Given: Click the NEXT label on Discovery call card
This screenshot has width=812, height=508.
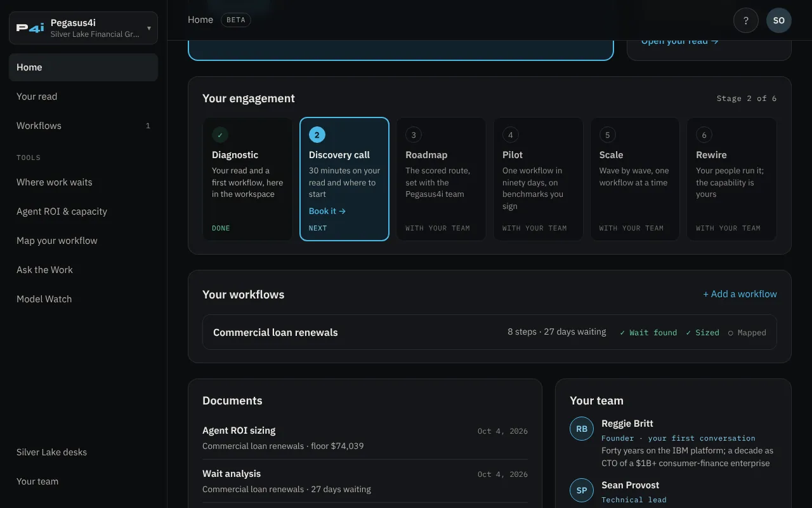Looking at the screenshot, I should pos(318,228).
